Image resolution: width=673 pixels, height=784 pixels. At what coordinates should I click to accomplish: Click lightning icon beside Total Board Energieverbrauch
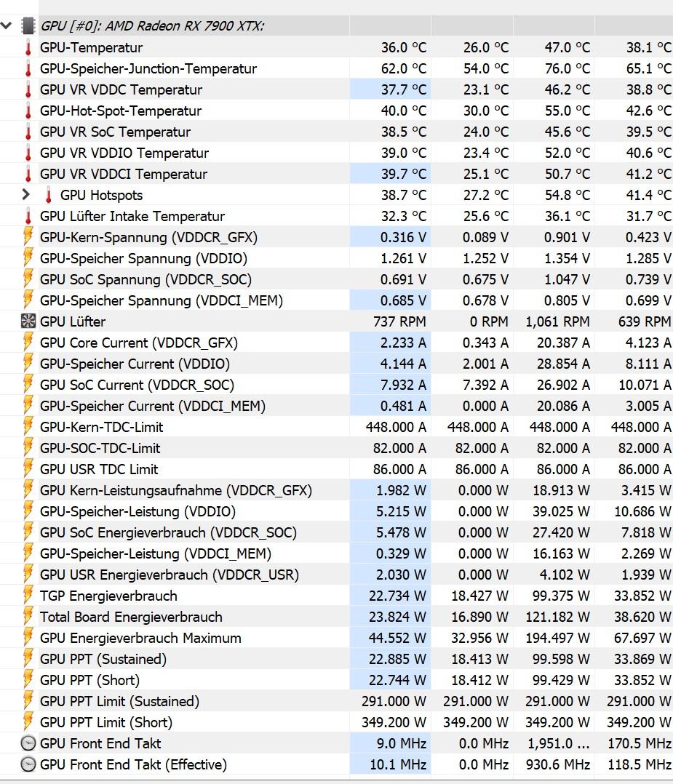coord(28,617)
